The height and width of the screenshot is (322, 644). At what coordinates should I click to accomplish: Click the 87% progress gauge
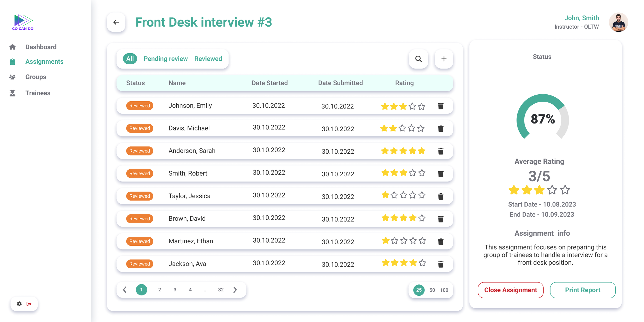543,119
